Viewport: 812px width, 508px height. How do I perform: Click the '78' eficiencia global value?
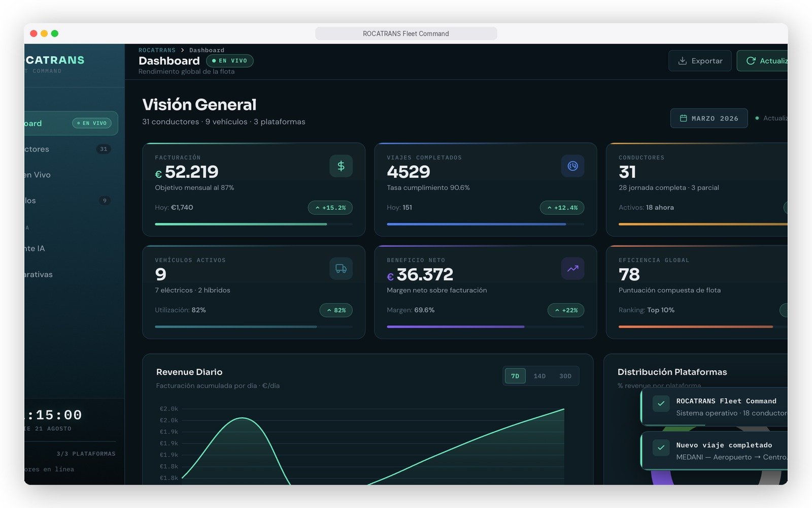(629, 275)
